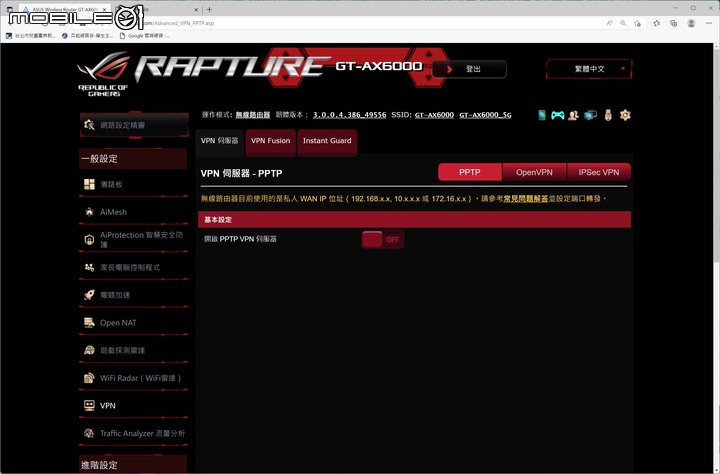Switch to the VPN 伺服器 tab
Image resolution: width=720 pixels, height=474 pixels.
coord(219,141)
